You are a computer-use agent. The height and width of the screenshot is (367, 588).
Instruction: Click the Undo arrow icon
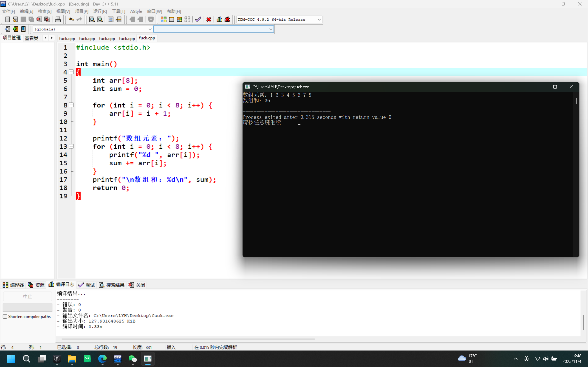coord(71,19)
